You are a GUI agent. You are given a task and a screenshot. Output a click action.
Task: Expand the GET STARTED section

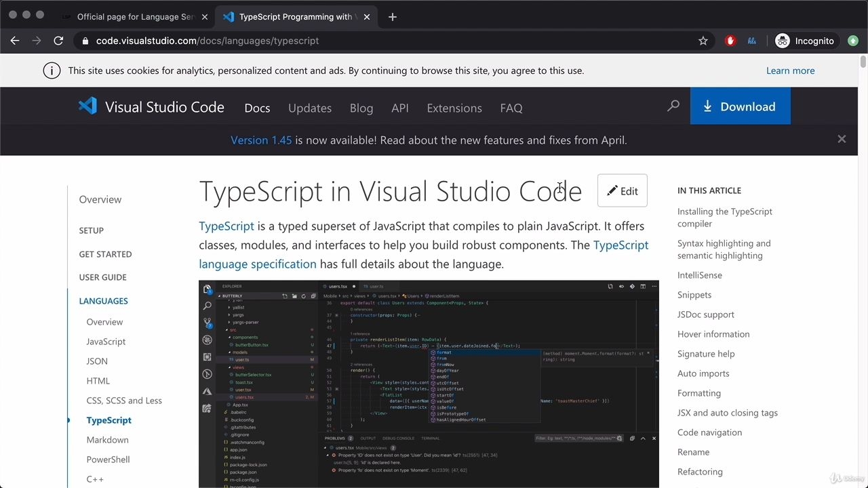coord(106,254)
